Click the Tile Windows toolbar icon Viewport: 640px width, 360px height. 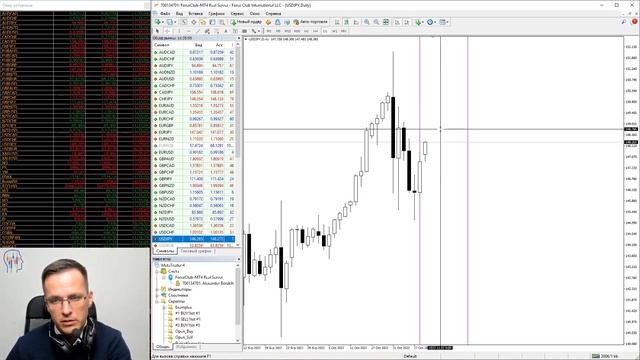point(386,22)
